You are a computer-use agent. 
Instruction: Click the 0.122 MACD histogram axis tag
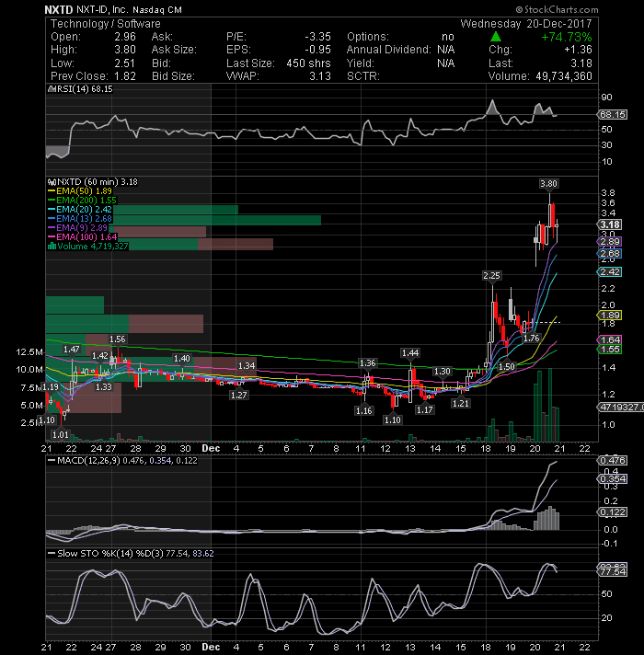coord(613,512)
